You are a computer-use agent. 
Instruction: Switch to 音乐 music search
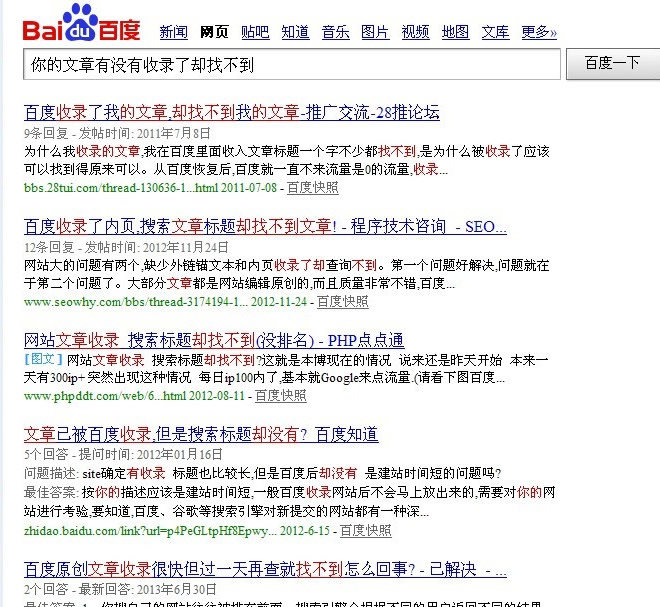[335, 32]
